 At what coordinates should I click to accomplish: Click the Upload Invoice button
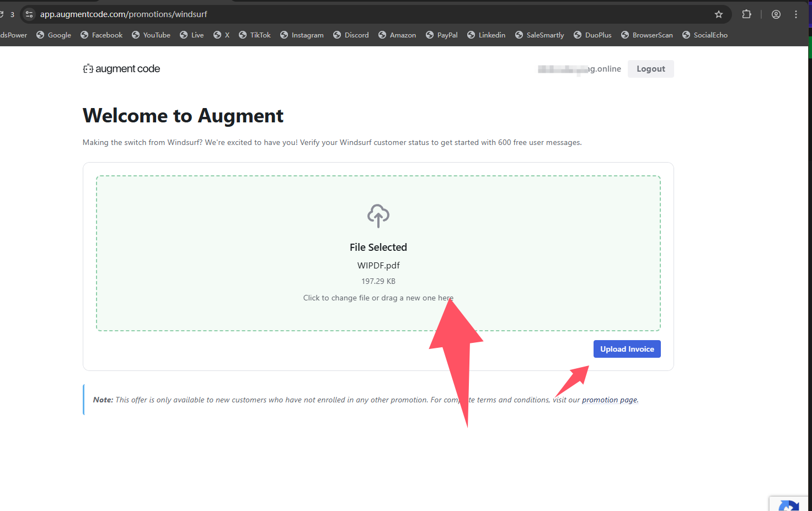pyautogui.click(x=627, y=349)
